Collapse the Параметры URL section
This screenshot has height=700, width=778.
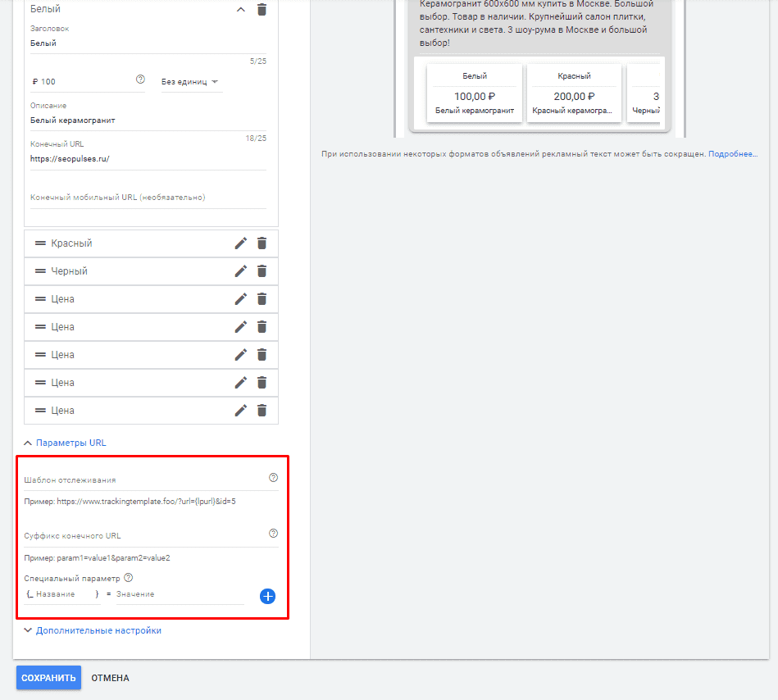coord(65,443)
